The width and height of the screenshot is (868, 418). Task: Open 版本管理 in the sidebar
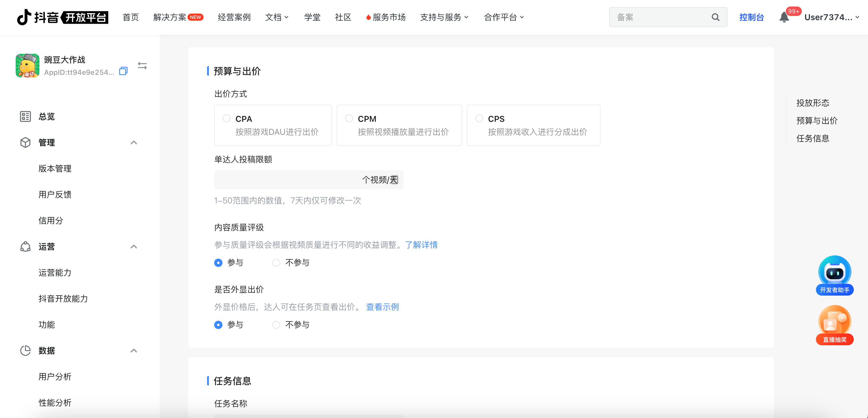(x=55, y=169)
